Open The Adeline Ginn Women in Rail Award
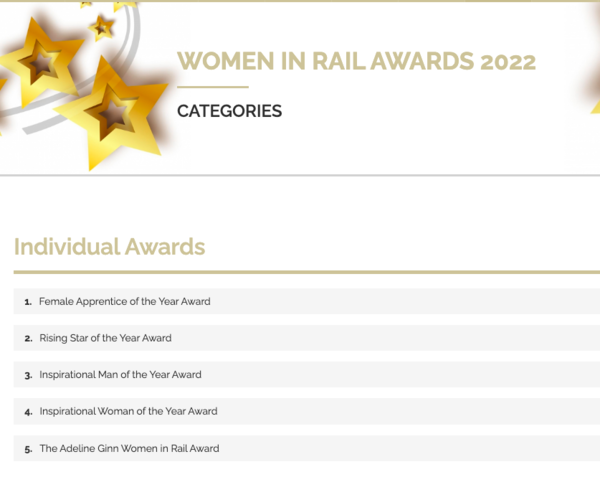 tap(307, 448)
